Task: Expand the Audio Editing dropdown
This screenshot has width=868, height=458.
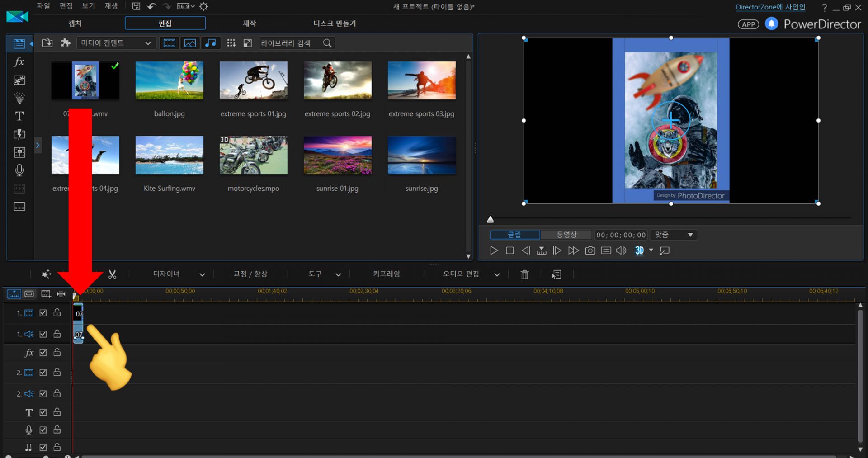Action: tap(497, 274)
